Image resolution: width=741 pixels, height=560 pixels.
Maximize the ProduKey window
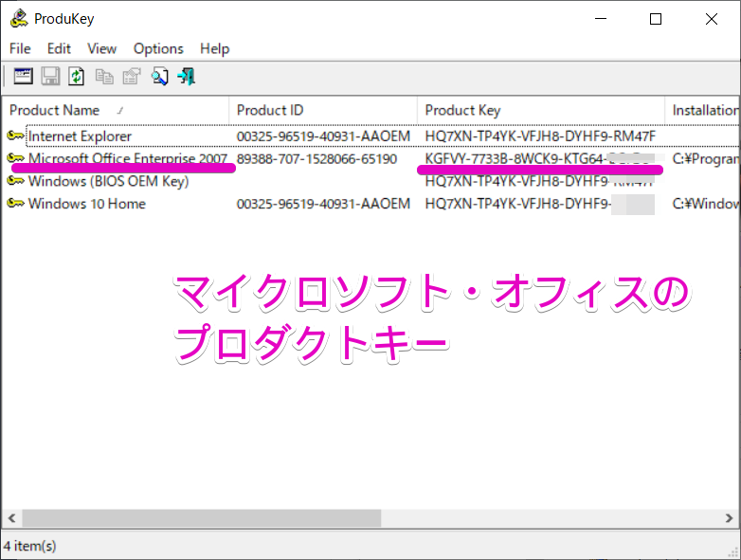656,19
